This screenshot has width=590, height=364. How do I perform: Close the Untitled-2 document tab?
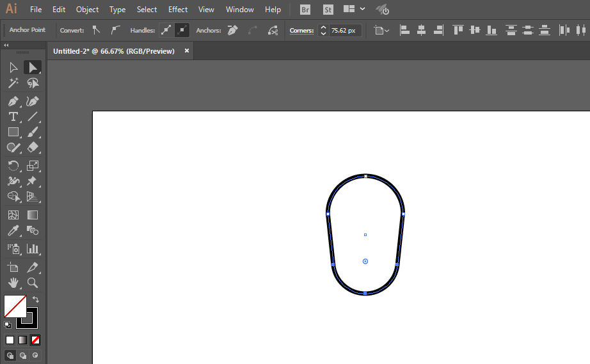tap(187, 51)
